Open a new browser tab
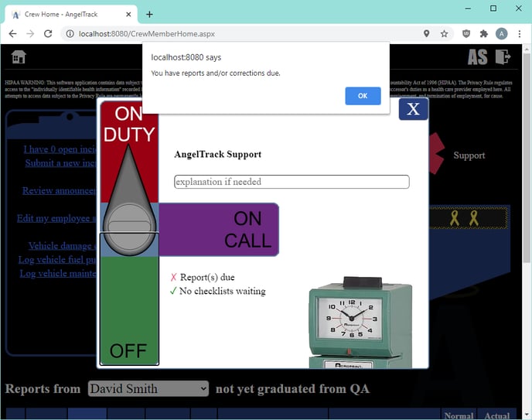532x420 pixels. (150, 14)
